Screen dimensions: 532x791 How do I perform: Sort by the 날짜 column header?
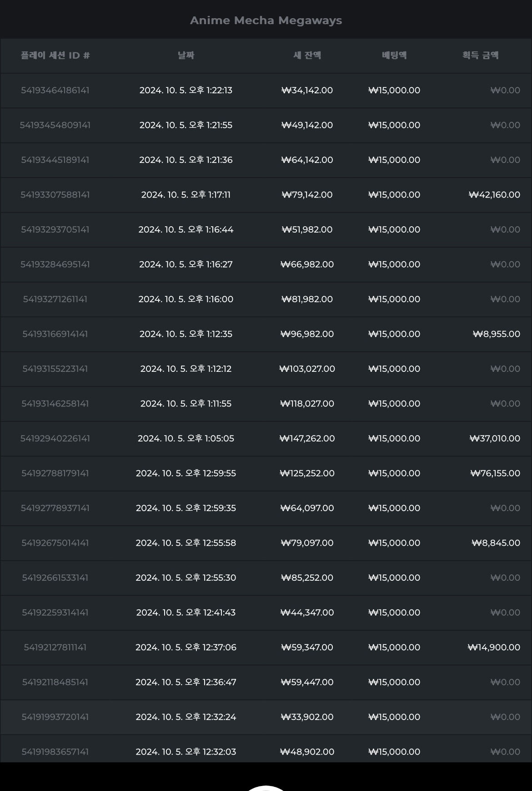point(186,56)
